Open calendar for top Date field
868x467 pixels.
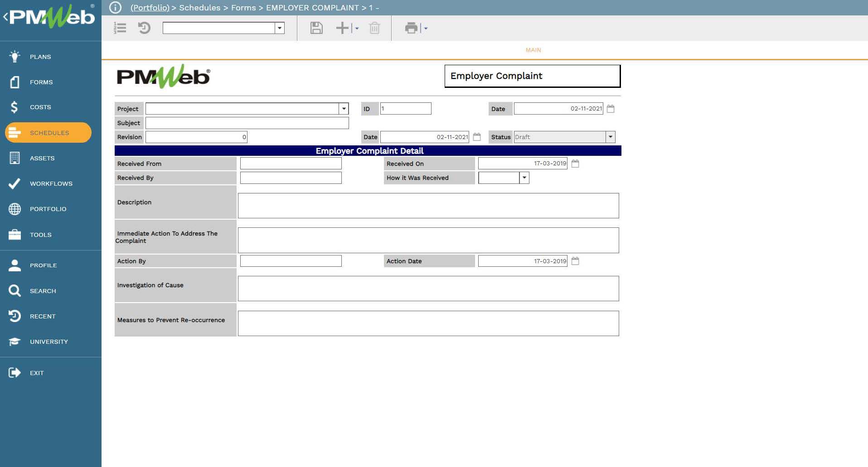(x=611, y=109)
